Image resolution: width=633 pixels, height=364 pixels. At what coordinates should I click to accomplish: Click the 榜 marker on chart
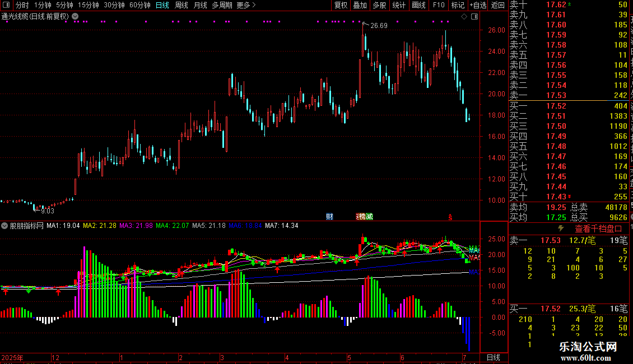point(362,217)
